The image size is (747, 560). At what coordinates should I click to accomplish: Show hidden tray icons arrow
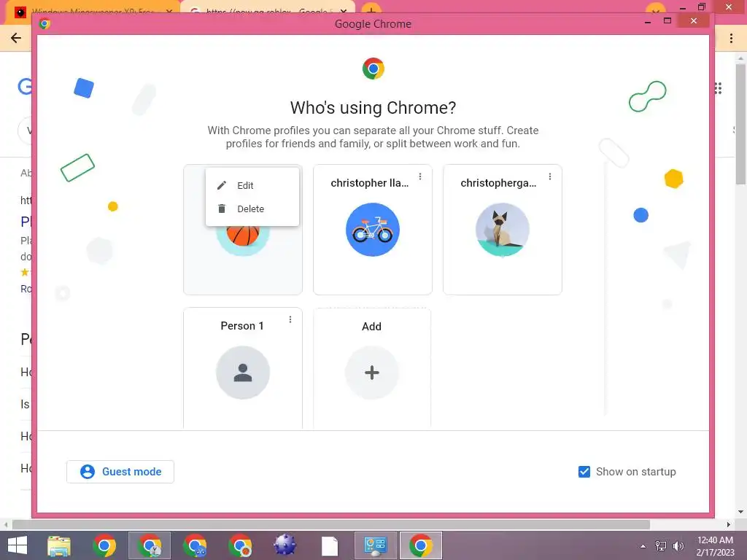click(x=643, y=545)
